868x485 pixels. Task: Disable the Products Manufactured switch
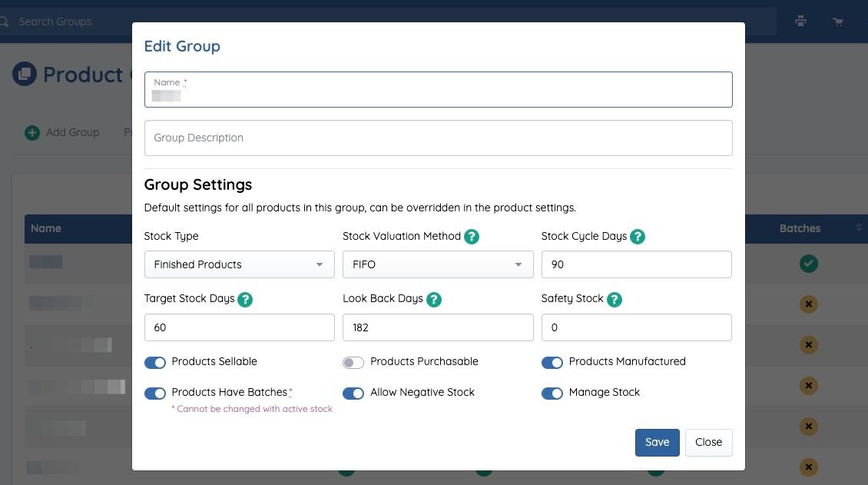(552, 362)
